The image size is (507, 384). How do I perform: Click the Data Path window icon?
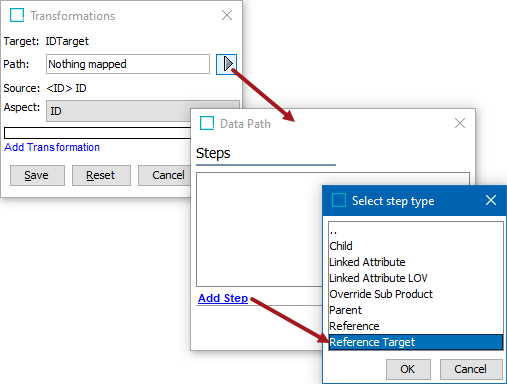pyautogui.click(x=207, y=123)
